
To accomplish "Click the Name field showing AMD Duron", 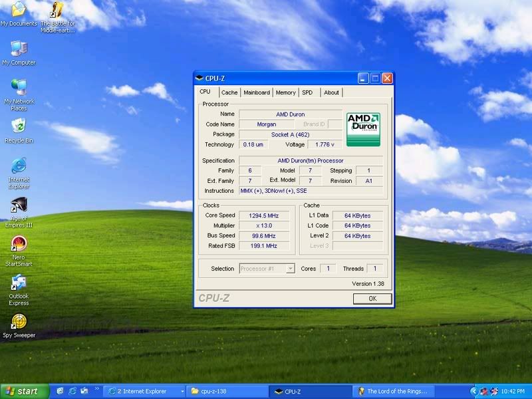I will (x=291, y=114).
